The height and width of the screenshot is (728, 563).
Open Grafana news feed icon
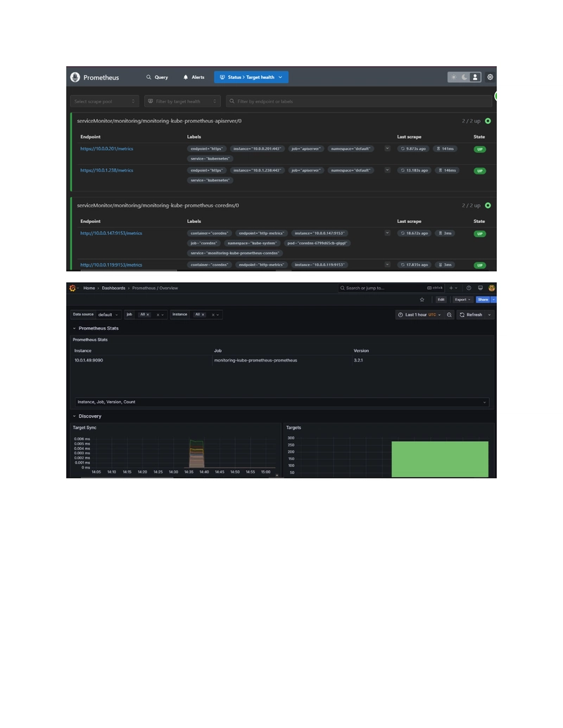tap(481, 288)
